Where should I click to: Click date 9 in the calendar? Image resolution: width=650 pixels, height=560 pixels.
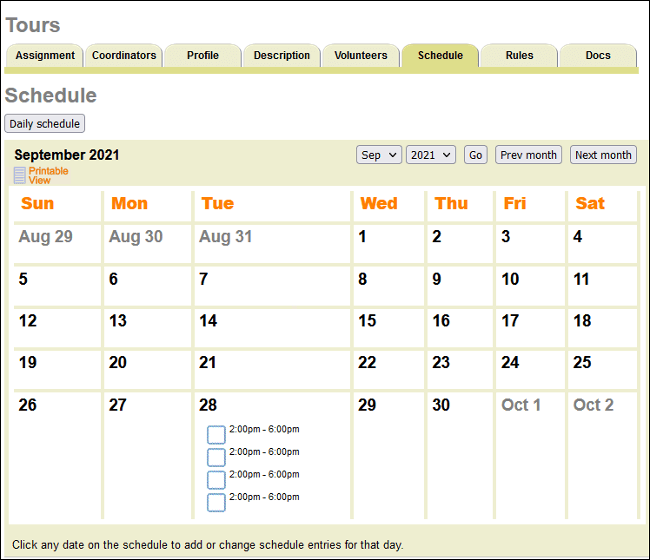437,279
